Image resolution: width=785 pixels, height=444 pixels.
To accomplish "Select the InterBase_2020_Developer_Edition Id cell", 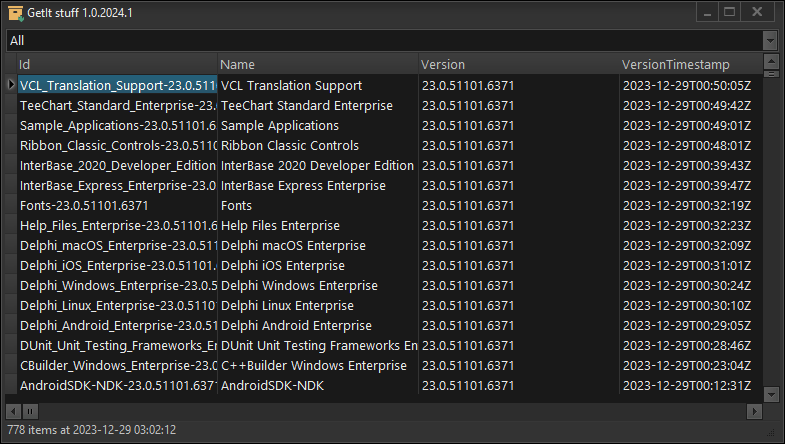I will point(118,165).
